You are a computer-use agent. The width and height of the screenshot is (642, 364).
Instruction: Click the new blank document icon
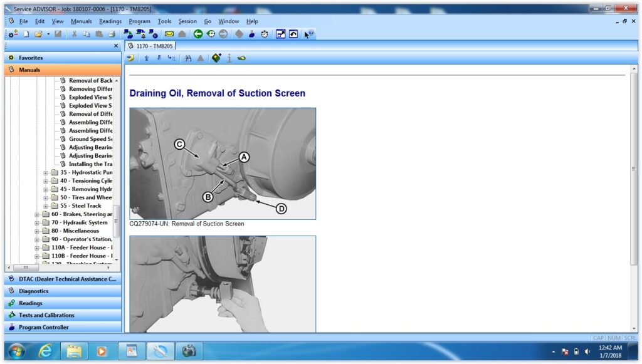tap(27, 34)
